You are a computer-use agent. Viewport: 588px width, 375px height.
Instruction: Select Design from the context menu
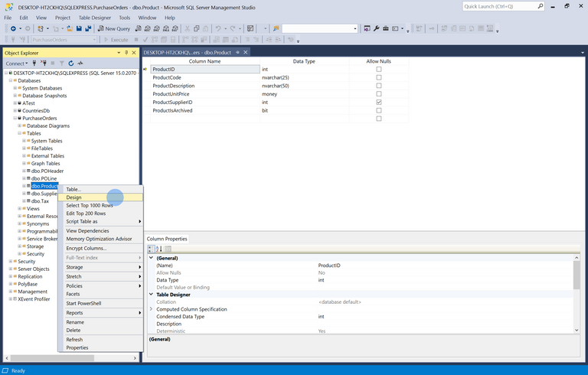74,197
